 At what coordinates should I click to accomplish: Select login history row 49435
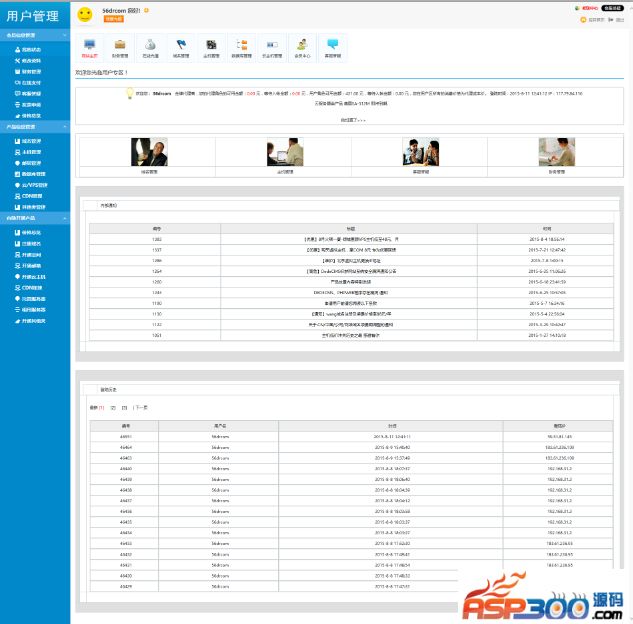[351, 522]
